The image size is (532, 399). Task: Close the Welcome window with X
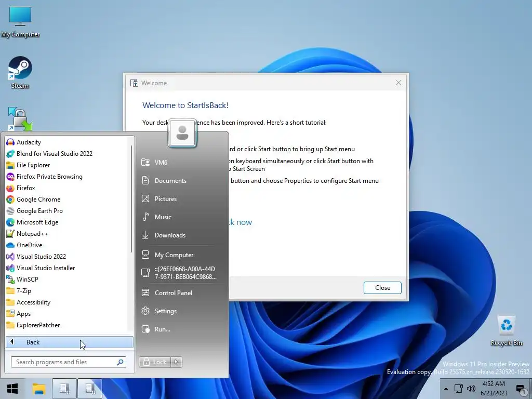pos(398,83)
